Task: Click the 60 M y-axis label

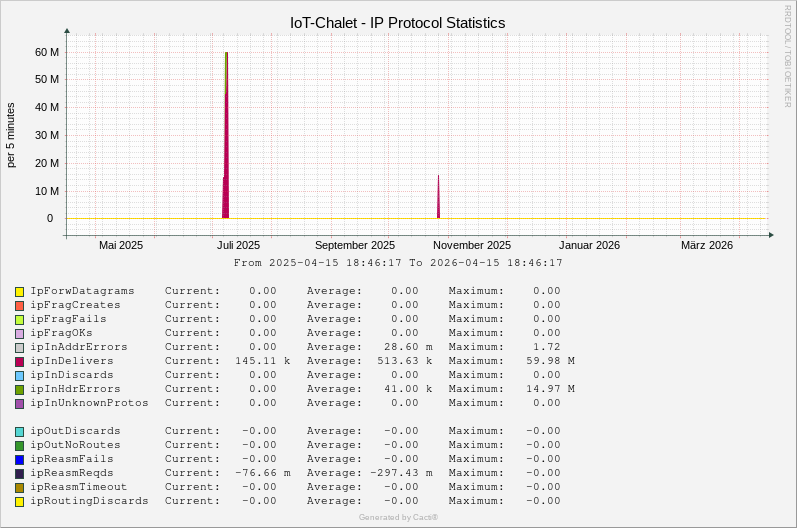Action: (x=46, y=52)
